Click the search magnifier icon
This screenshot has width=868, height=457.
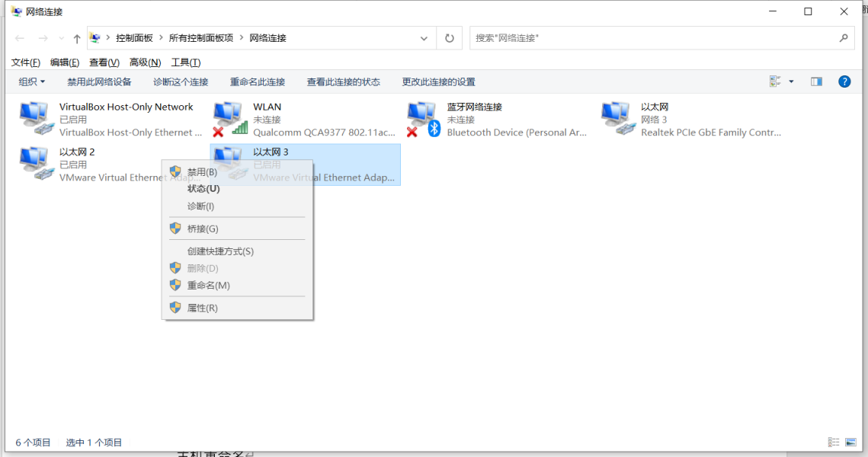843,38
